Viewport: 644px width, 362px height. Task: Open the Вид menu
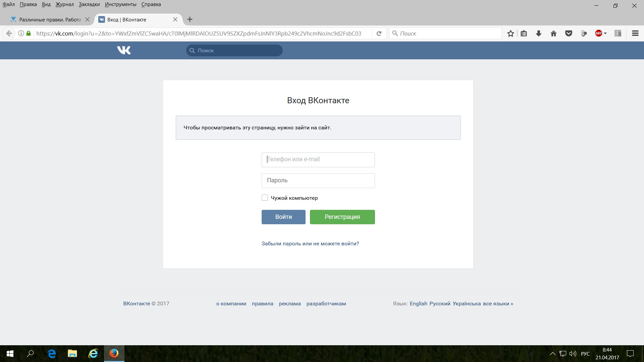click(x=46, y=4)
